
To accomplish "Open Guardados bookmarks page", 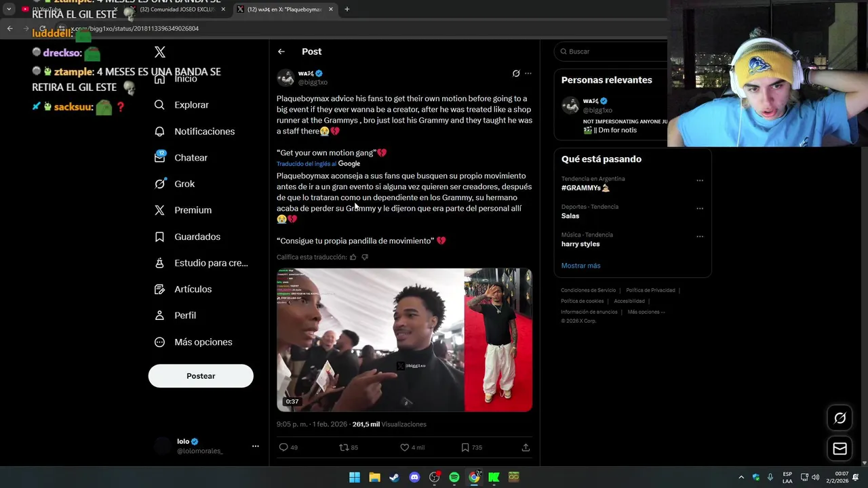I will [187, 237].
